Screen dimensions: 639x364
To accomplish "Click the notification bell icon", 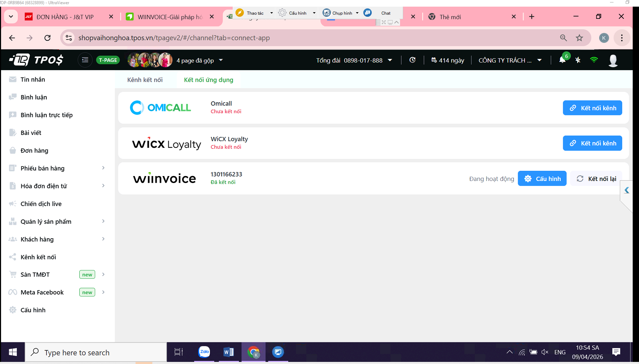I will click(x=562, y=60).
